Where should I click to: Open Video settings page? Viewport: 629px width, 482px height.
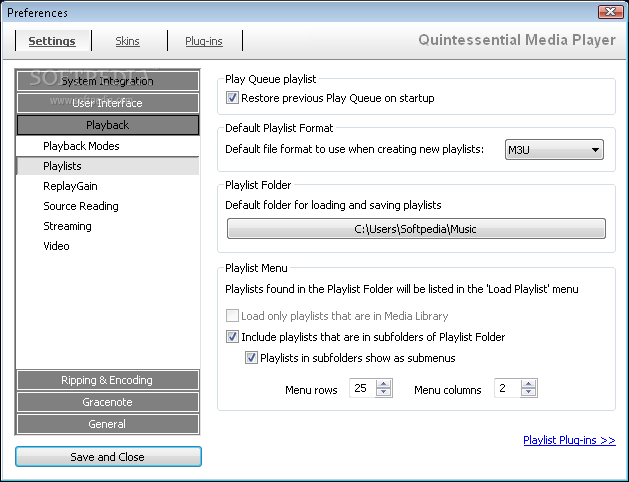108,246
